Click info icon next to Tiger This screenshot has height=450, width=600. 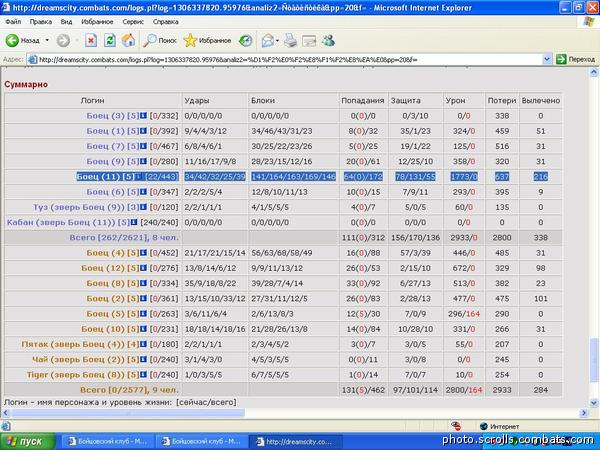pos(143,375)
